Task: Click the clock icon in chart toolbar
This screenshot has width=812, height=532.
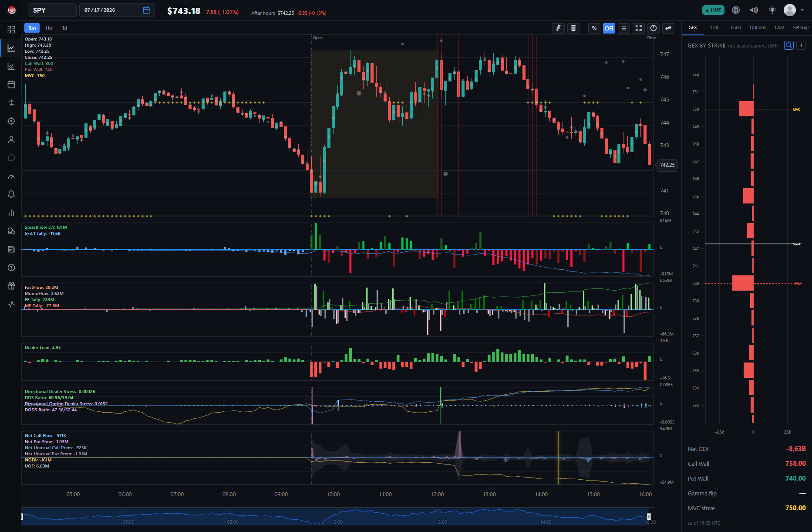Action: click(654, 28)
